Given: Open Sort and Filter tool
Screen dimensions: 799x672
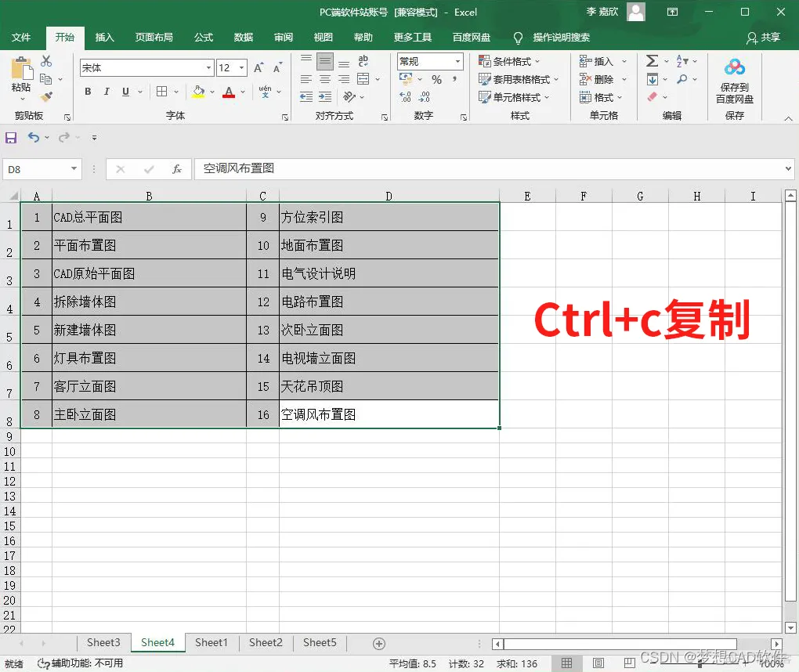Looking at the screenshot, I should pyautogui.click(x=681, y=61).
